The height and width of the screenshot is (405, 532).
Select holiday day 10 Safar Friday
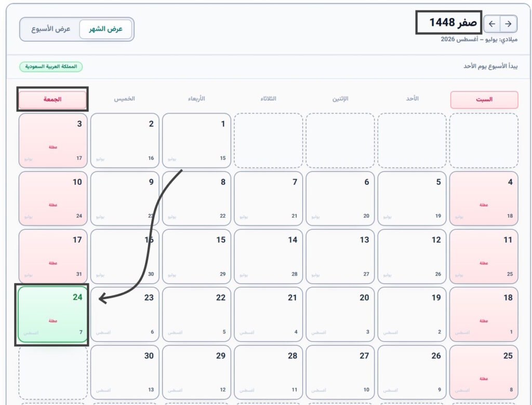(53, 198)
